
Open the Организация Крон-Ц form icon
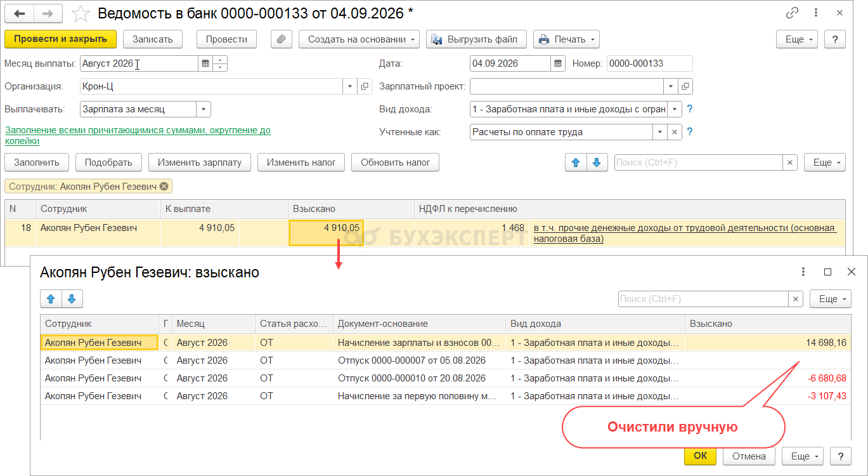pyautogui.click(x=365, y=86)
